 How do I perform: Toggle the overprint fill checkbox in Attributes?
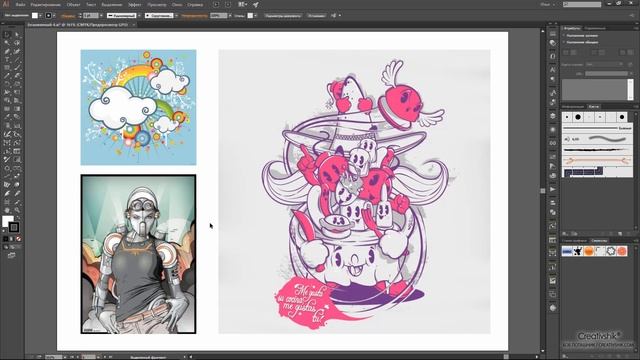(564, 36)
